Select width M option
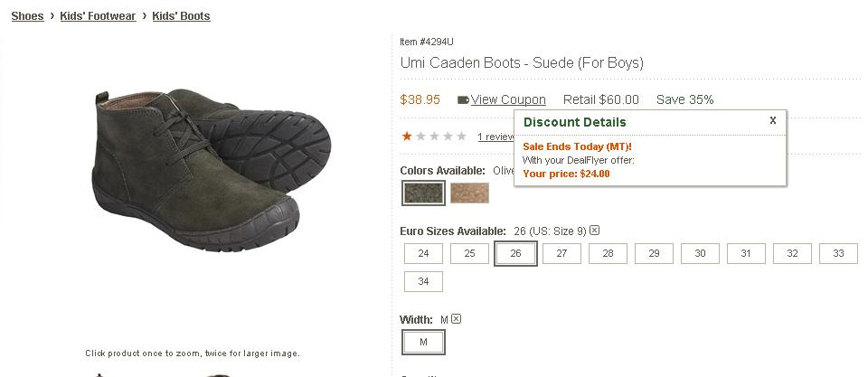This screenshot has height=377, width=868. pos(423,343)
